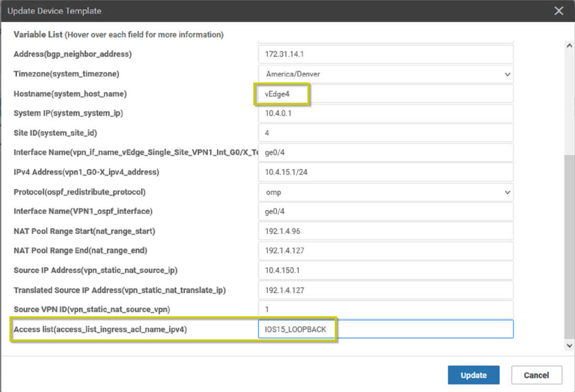Click the Protocol(ospf_redistribute_protocol) label
The width and height of the screenshot is (575, 392).
(x=79, y=192)
